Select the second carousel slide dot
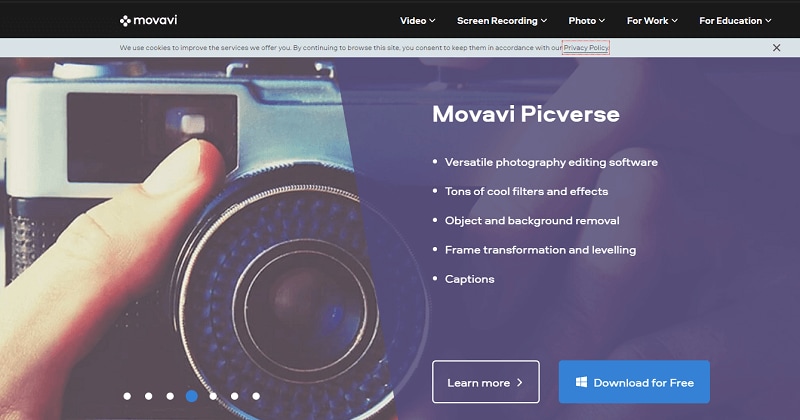 pyautogui.click(x=148, y=396)
